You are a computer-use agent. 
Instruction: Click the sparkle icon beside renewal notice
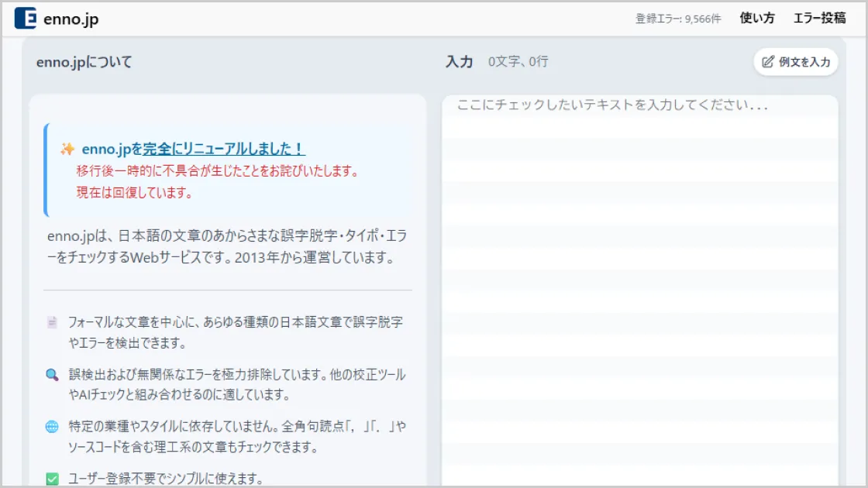[x=67, y=149]
